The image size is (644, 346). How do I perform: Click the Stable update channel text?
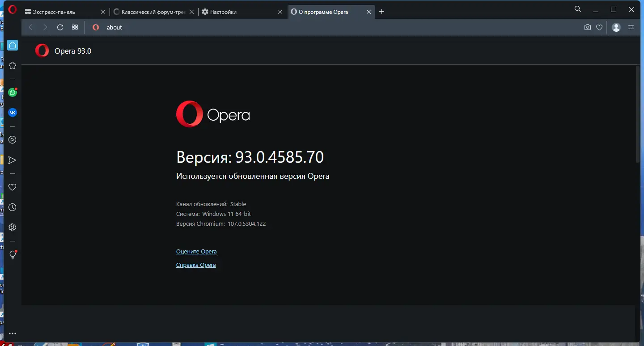pyautogui.click(x=238, y=204)
